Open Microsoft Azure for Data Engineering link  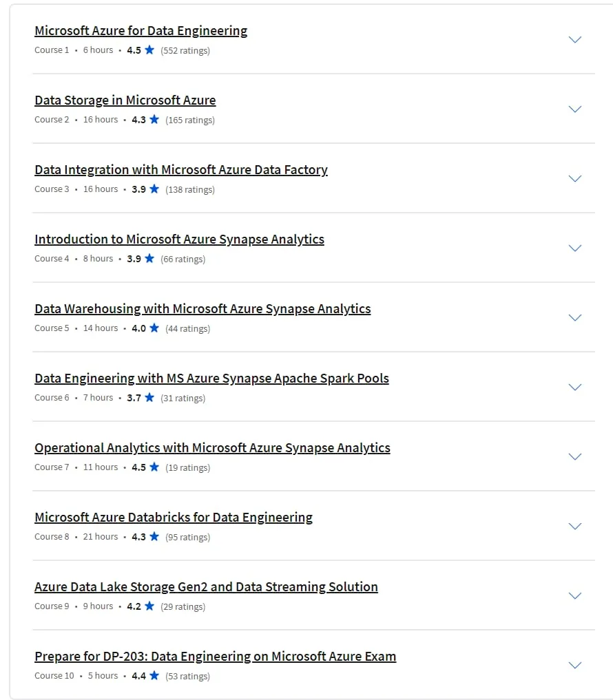(141, 31)
